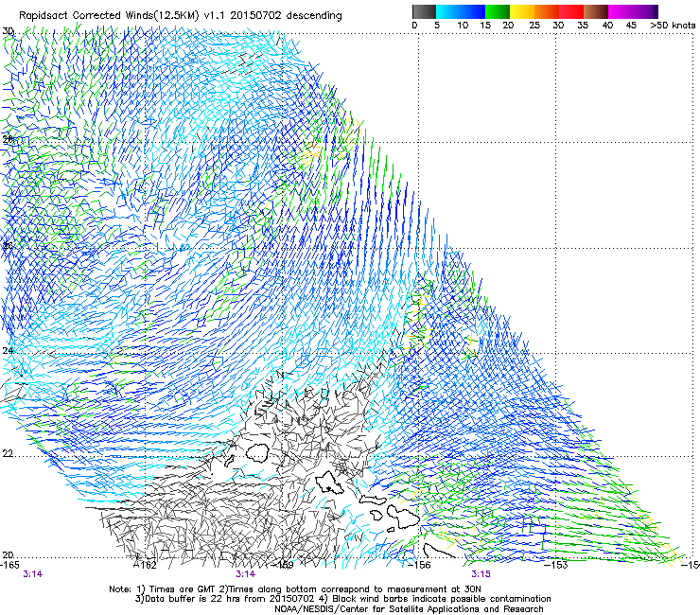Click the Kauai island outline
Screen dimensions: 700x615
[256, 453]
